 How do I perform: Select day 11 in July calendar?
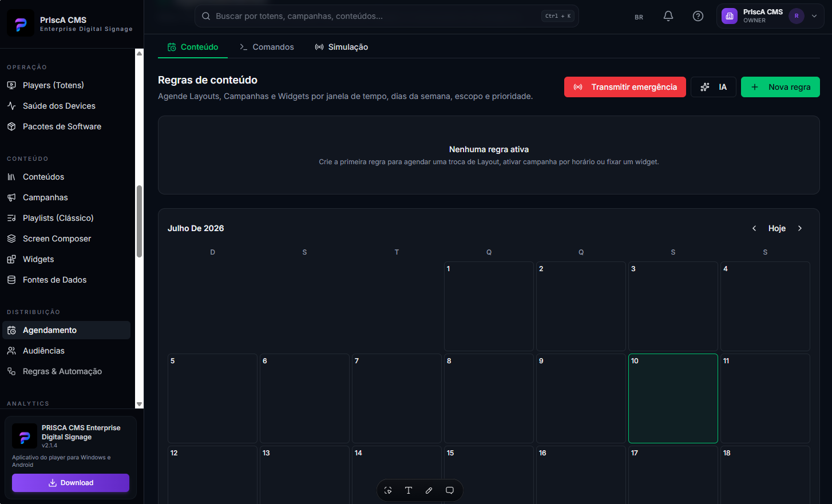[765, 398]
